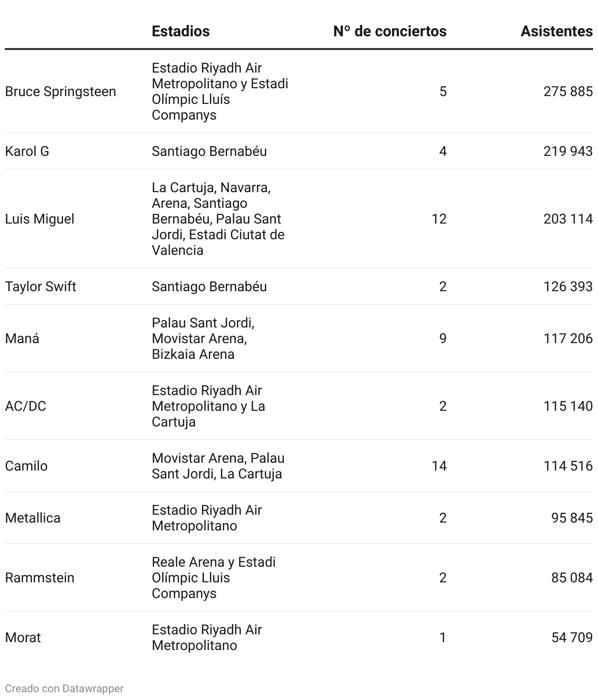Select the Maná artist cell
The image size is (598, 700).
click(22, 339)
